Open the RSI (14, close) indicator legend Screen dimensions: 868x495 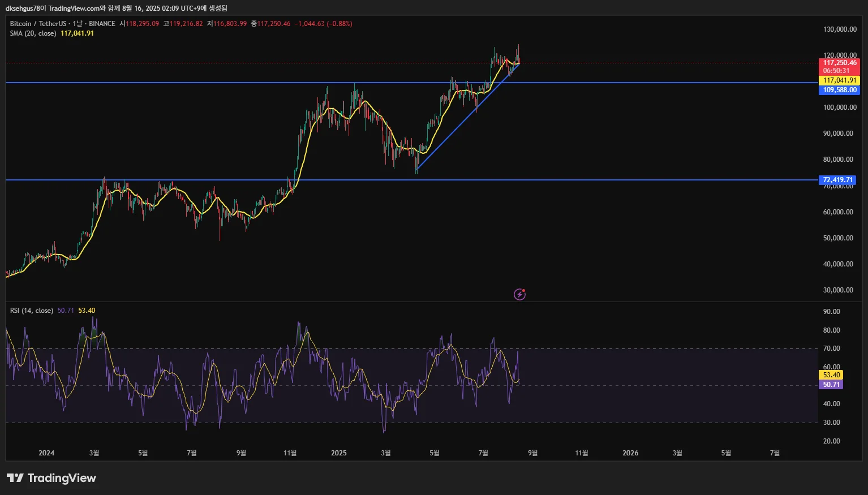(x=32, y=311)
